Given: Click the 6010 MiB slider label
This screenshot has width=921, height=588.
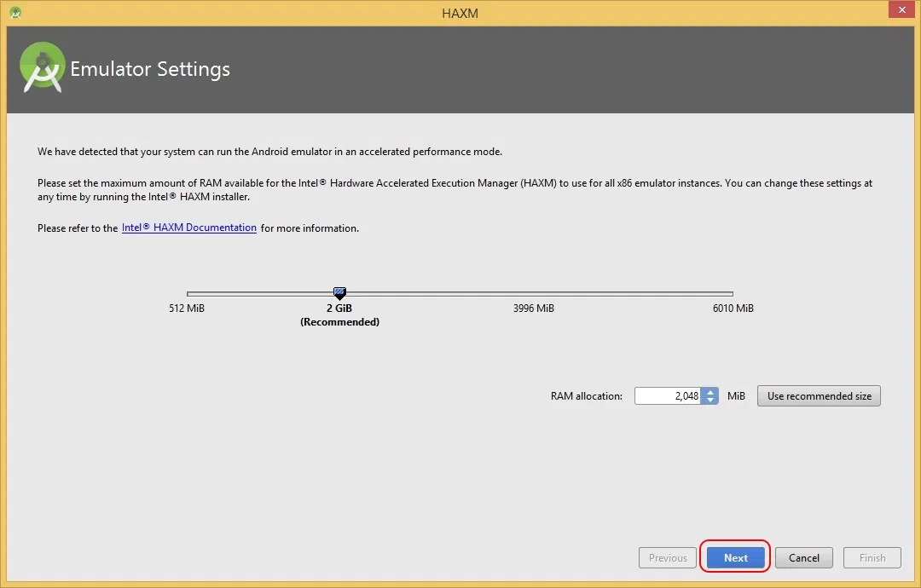Looking at the screenshot, I should click(x=733, y=308).
